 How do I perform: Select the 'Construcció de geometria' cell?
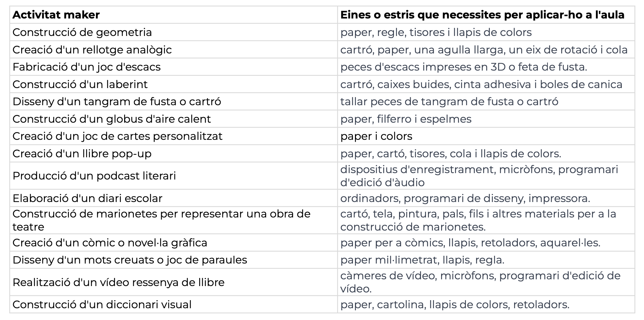tap(82, 32)
